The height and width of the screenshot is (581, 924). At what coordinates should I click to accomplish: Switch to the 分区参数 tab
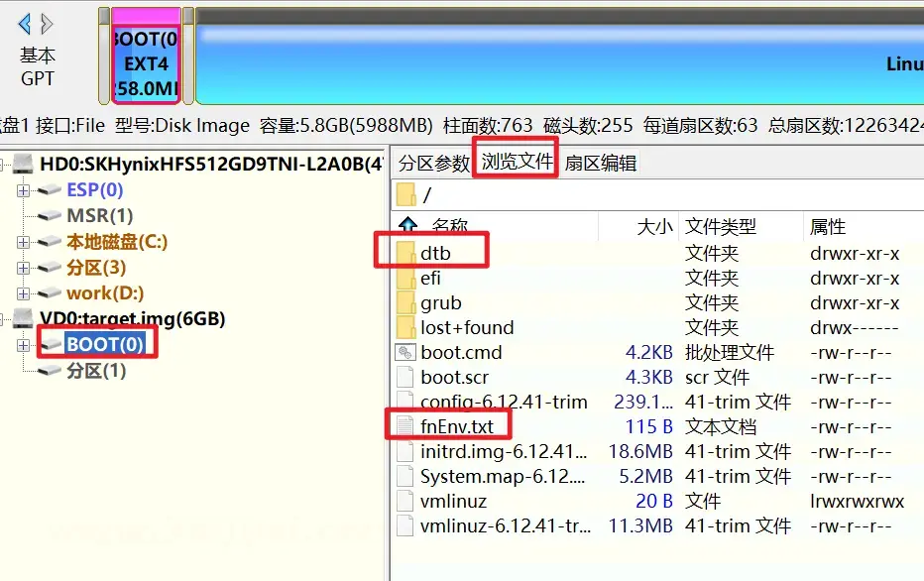click(x=433, y=164)
